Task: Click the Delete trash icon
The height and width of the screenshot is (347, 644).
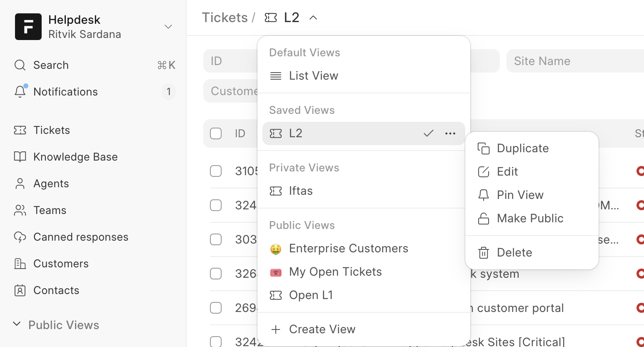Action: tap(483, 253)
